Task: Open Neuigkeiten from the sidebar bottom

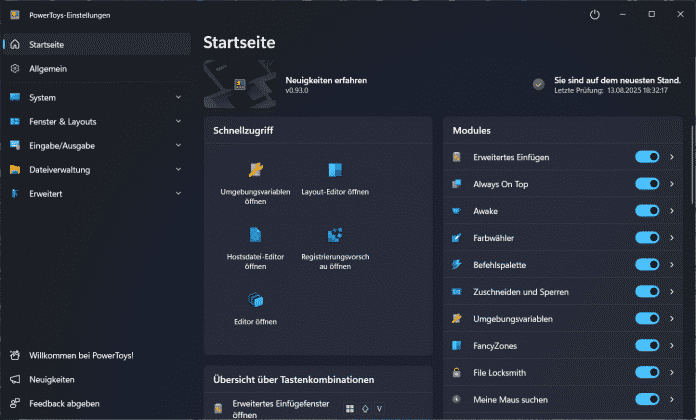Action: tap(52, 380)
